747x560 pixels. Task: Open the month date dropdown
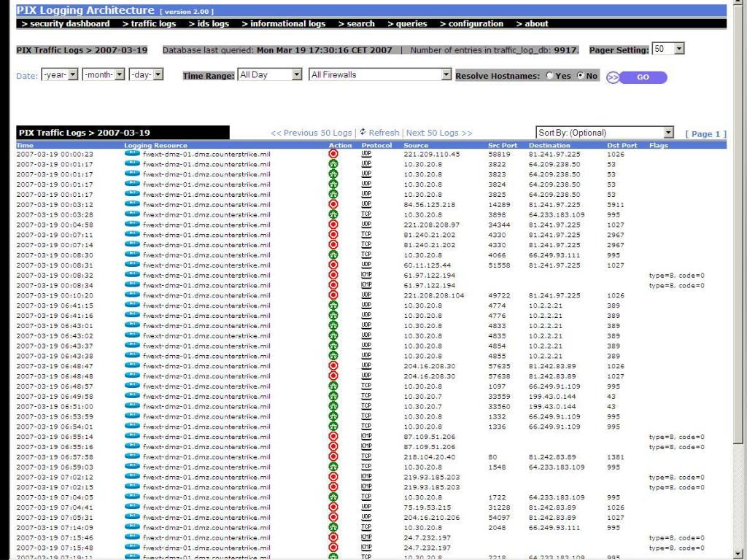104,75
